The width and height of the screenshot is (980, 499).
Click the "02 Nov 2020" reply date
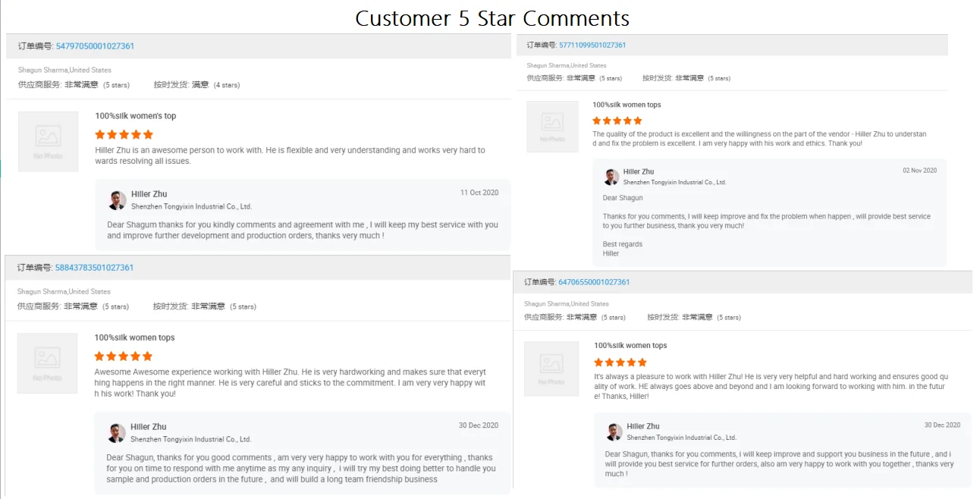pos(919,171)
